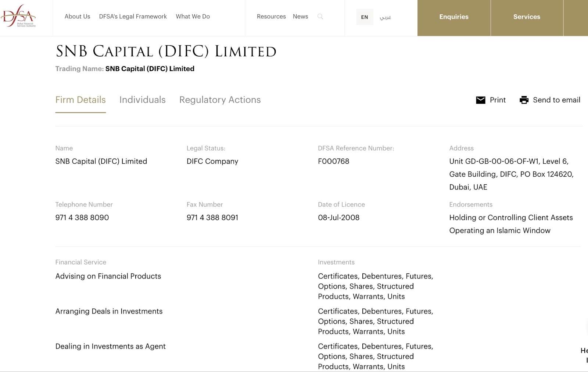Select the Firm Details tab
Screen dimensions: 588x372
(80, 100)
